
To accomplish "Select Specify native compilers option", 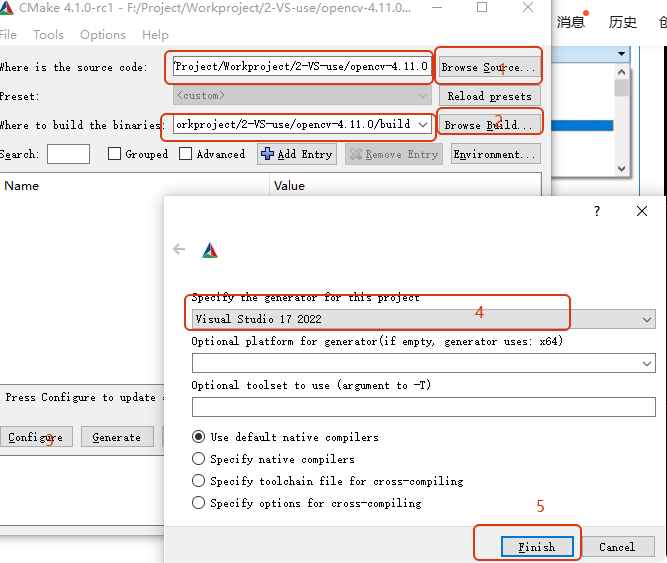I will pos(198,458).
